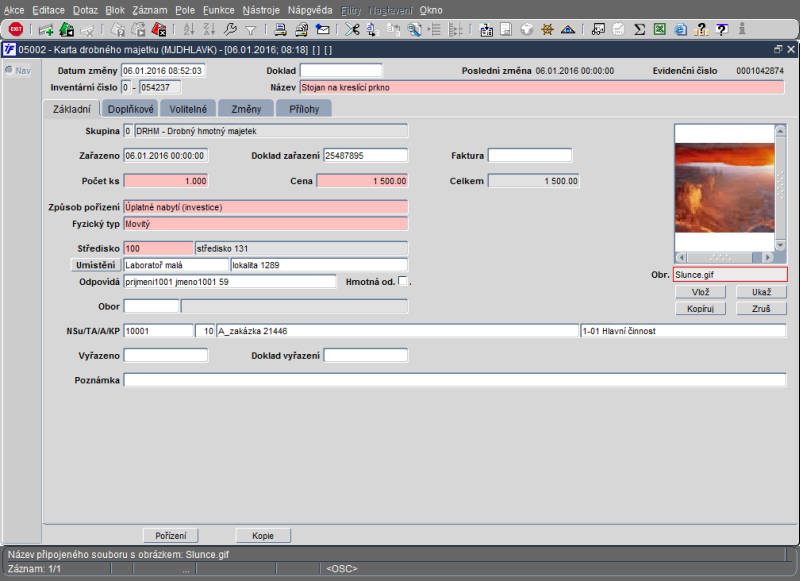Click the Vlož button
800x581 pixels.
click(x=701, y=292)
